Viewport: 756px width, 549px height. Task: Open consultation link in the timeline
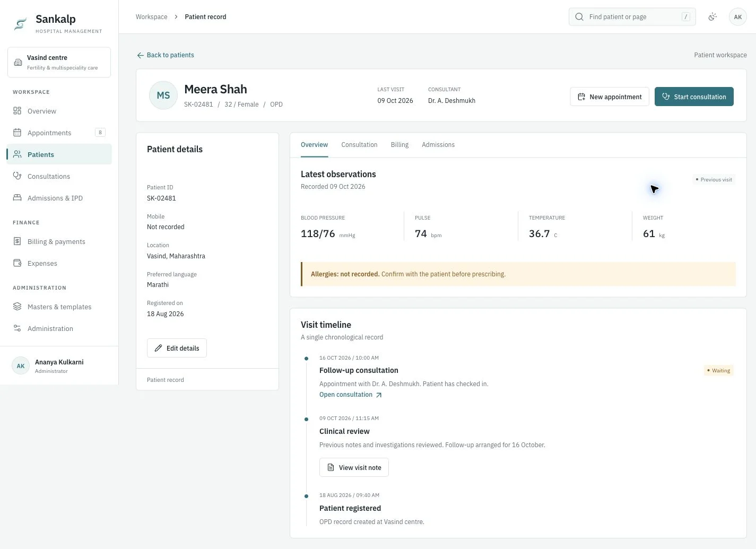click(x=351, y=395)
